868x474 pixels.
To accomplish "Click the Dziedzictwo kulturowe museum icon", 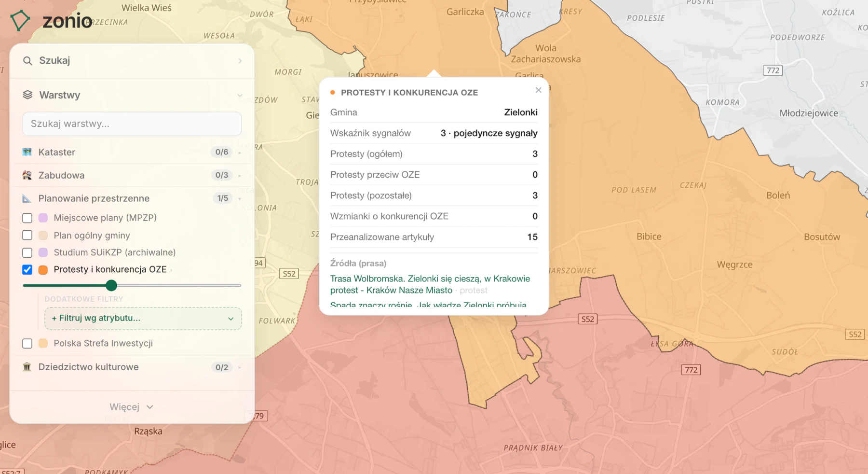I will coord(27,367).
